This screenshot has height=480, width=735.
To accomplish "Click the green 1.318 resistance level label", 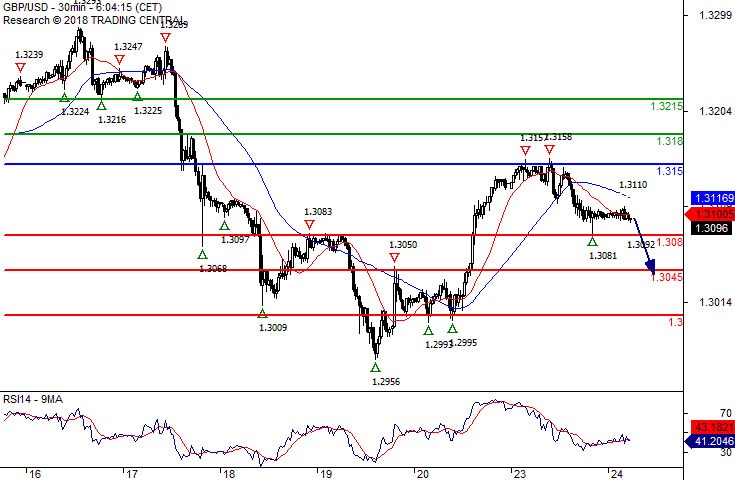I will coord(669,141).
